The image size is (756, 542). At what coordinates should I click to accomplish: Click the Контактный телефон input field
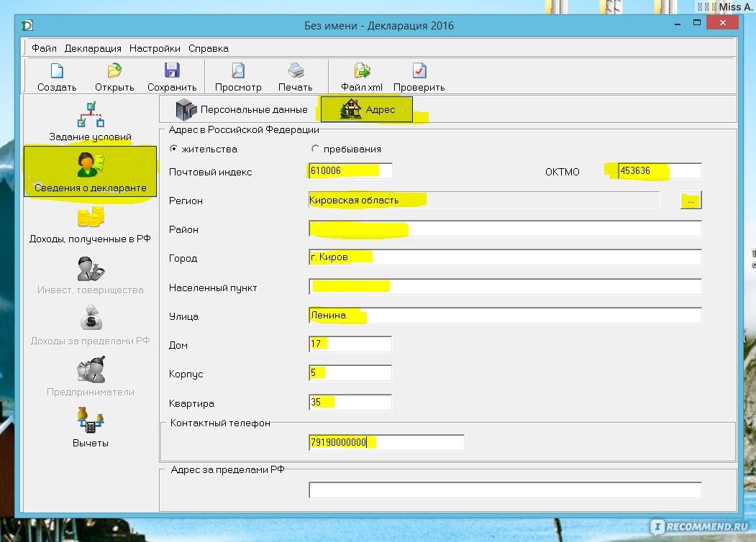click(387, 442)
